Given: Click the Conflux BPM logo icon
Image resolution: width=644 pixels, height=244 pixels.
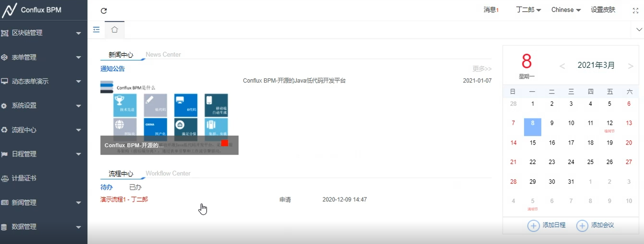Looking at the screenshot, I should click(10, 10).
